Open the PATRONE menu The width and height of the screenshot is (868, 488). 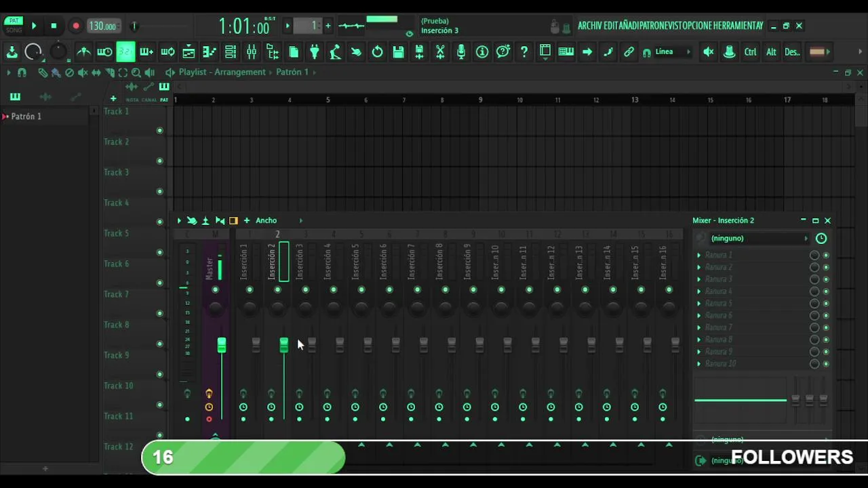click(x=653, y=26)
